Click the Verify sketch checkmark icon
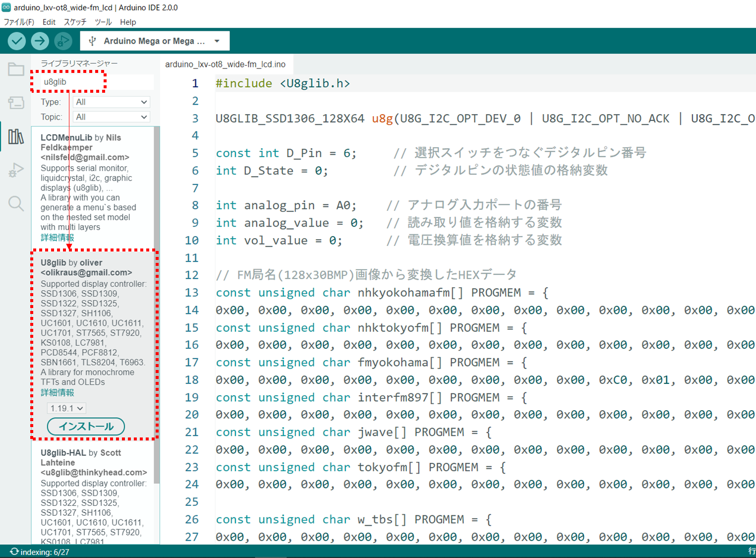756x558 pixels. (x=16, y=41)
